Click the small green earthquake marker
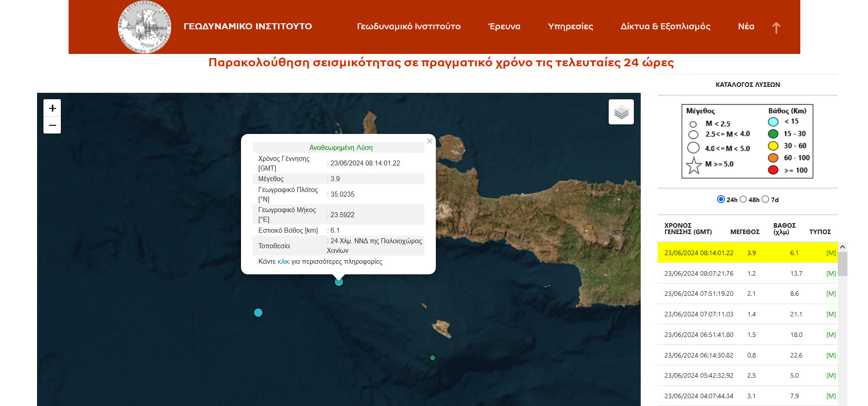This screenshot has width=868, height=406. [x=433, y=358]
